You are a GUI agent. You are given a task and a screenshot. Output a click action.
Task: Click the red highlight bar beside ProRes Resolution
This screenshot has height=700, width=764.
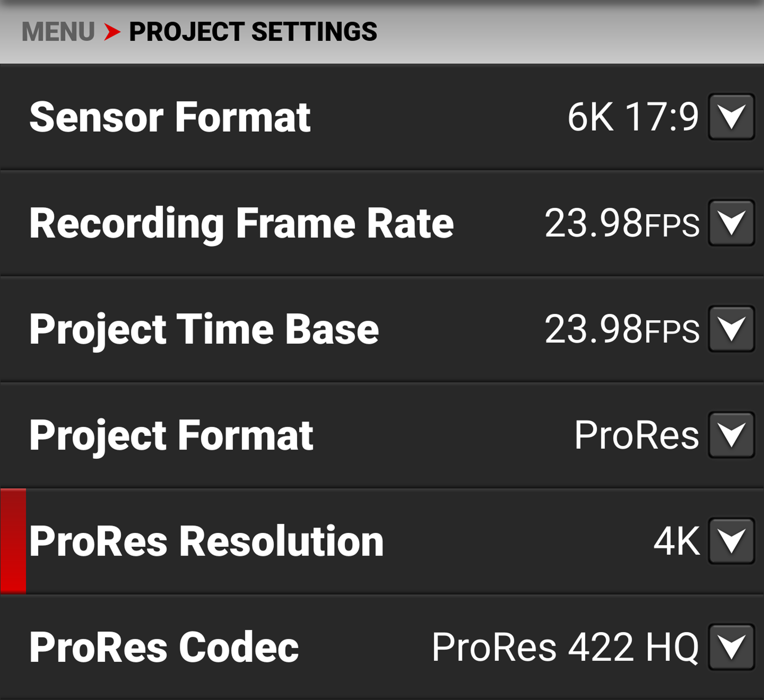(x=13, y=541)
